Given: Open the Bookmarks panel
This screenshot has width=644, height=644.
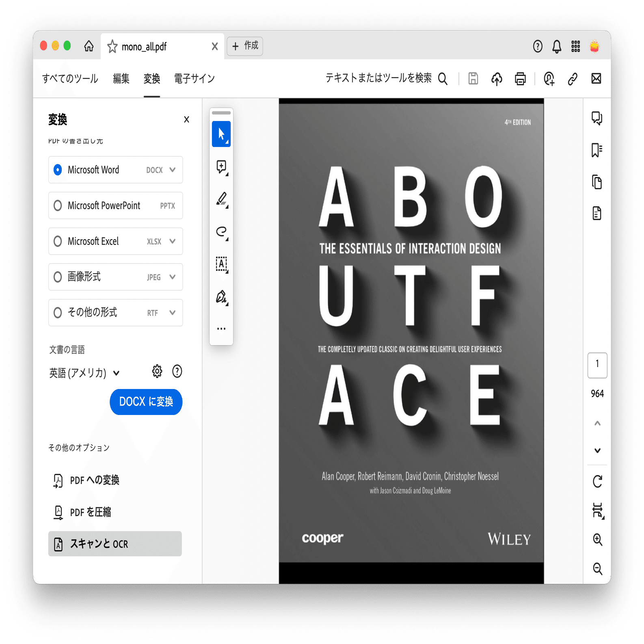Looking at the screenshot, I should coord(597,150).
